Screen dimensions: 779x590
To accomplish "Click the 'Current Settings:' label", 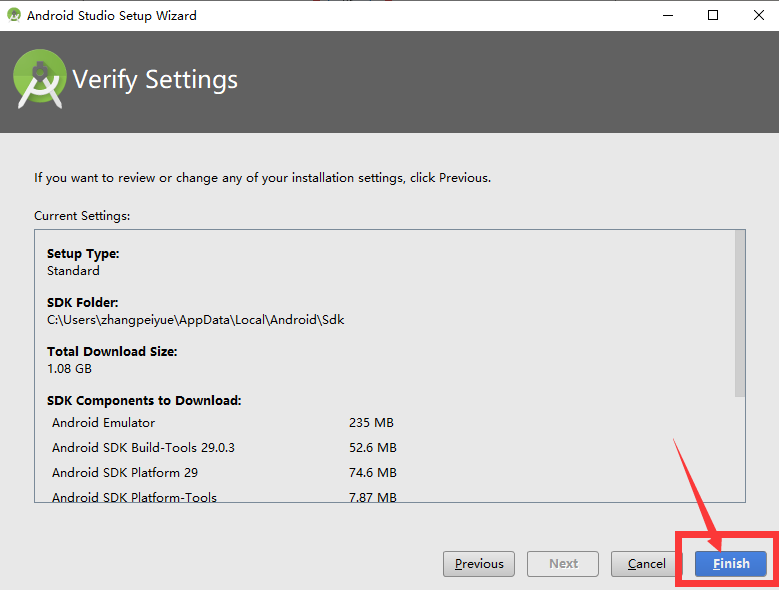I will 82,216.
